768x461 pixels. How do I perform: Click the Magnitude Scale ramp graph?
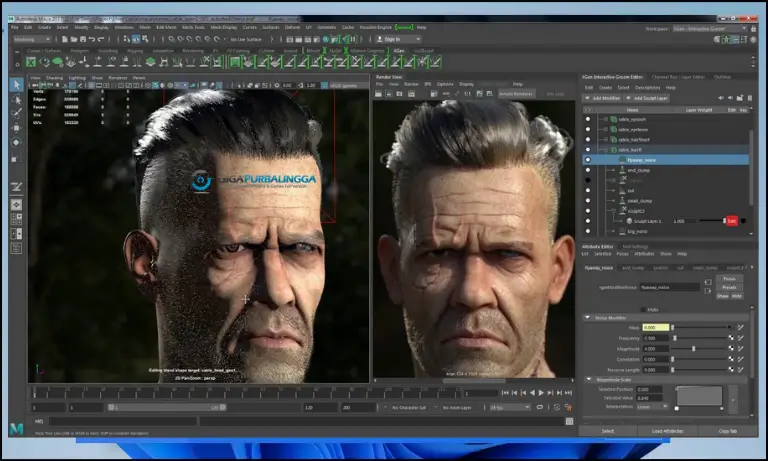(x=699, y=396)
